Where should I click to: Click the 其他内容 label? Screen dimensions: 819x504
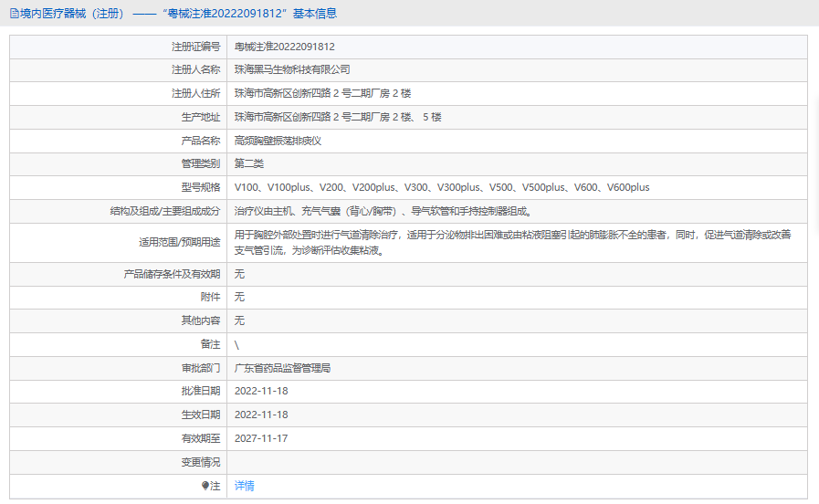[201, 320]
